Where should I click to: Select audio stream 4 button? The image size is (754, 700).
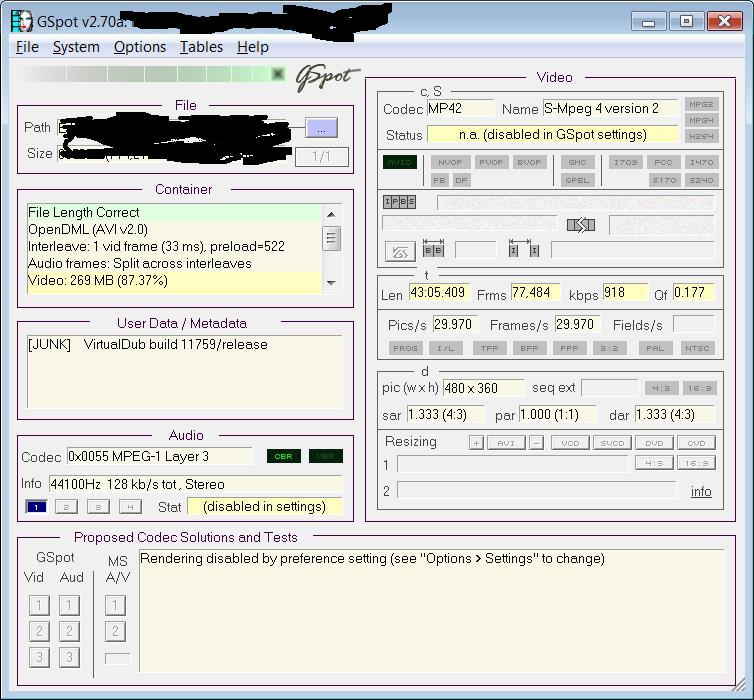[x=130, y=507]
